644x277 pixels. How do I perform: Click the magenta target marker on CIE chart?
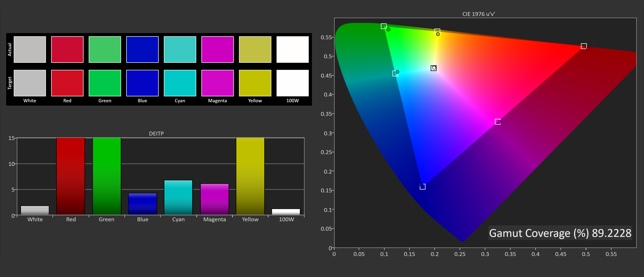click(x=497, y=122)
